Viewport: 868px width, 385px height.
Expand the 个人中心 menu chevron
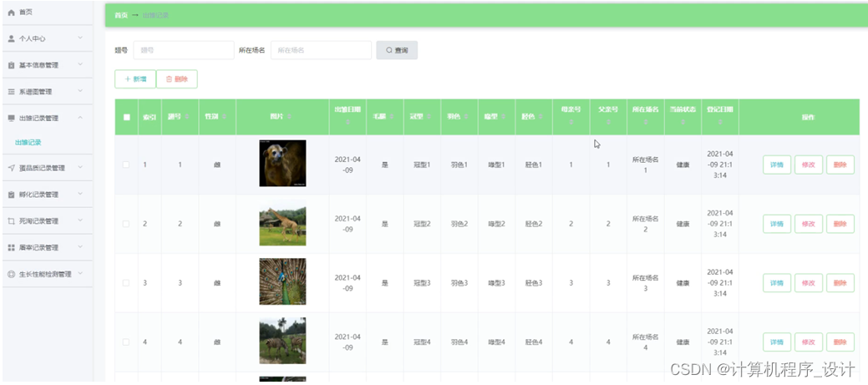pyautogui.click(x=80, y=38)
